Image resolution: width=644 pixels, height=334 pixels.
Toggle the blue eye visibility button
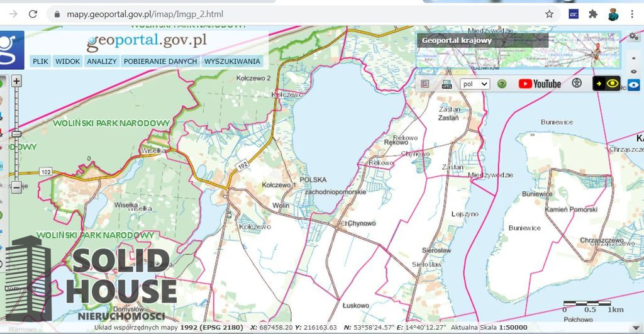click(633, 85)
